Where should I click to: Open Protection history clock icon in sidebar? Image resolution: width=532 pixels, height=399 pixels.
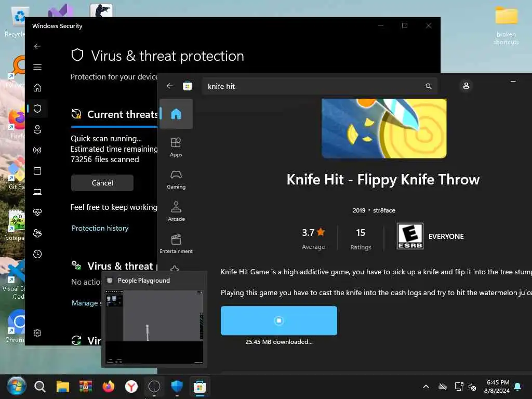click(x=37, y=254)
